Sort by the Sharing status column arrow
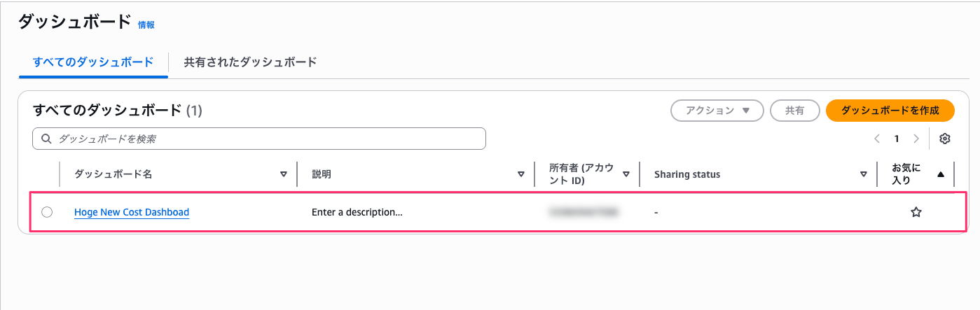980x310 pixels. [864, 174]
